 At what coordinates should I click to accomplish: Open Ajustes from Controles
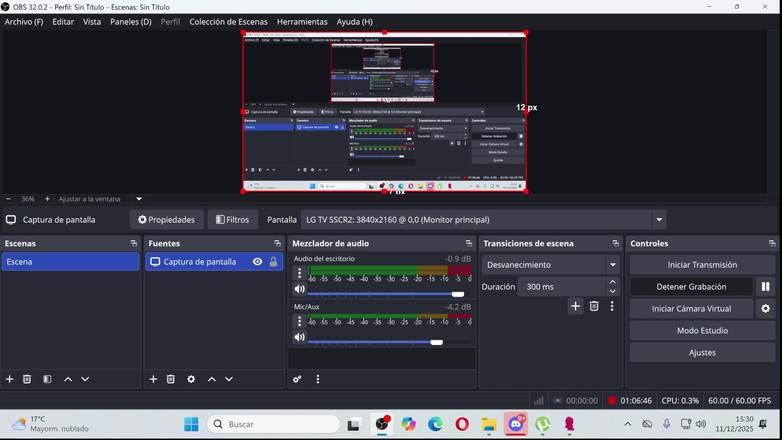click(x=702, y=353)
